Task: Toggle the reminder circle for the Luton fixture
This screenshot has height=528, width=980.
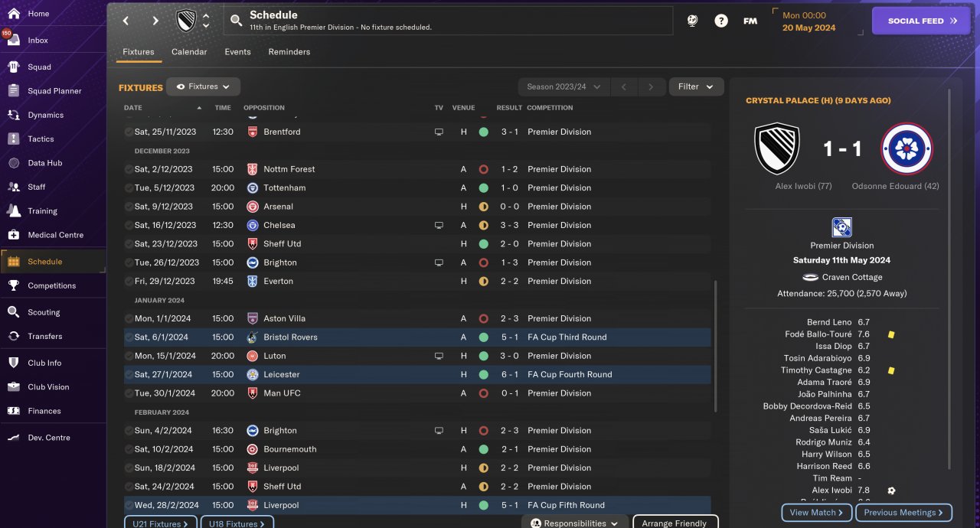Action: click(x=129, y=356)
